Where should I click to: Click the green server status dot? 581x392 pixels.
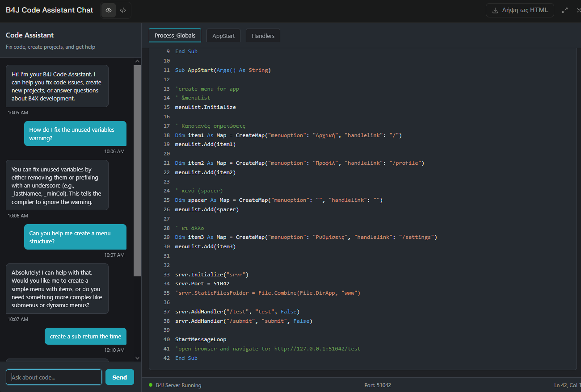(x=151, y=385)
